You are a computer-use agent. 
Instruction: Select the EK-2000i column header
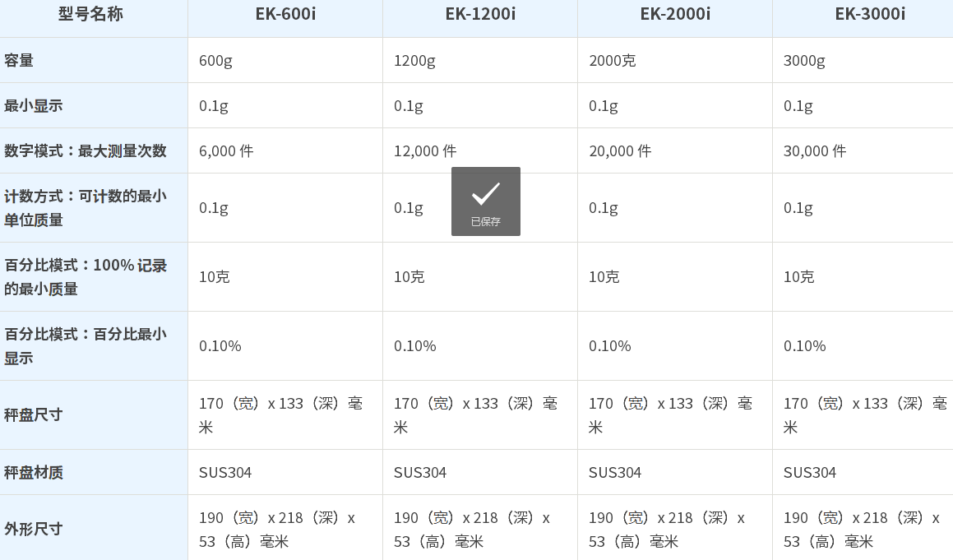pos(675,14)
